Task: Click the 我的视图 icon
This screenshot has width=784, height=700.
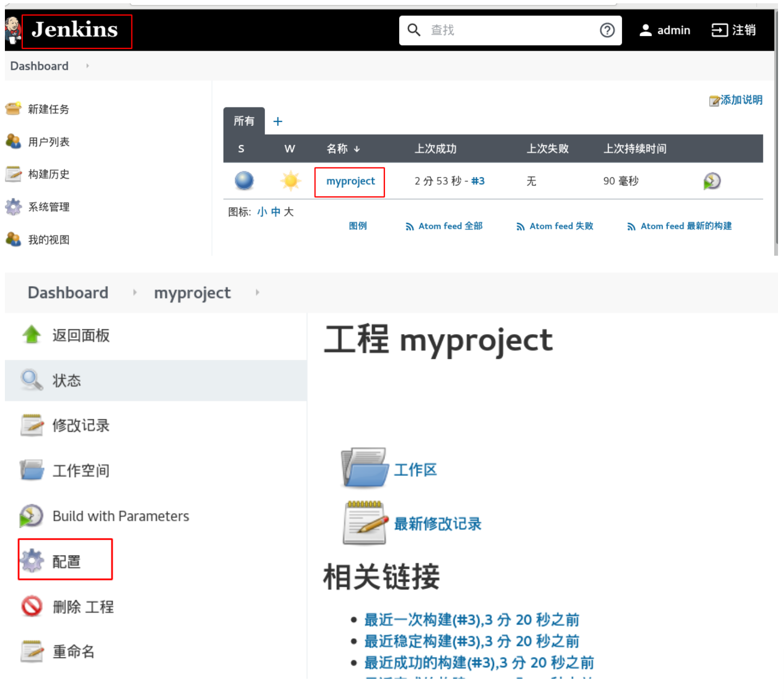Action: click(x=14, y=239)
